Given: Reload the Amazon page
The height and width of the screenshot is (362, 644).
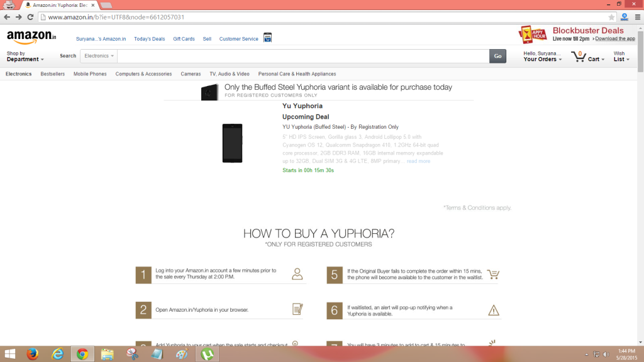Looking at the screenshot, I should point(30,17).
